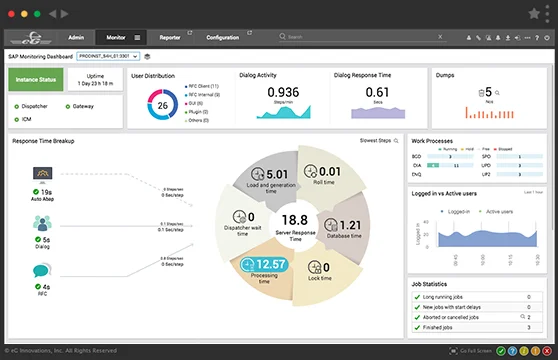Toggle the RFC Client (11) legend entry

[202, 86]
